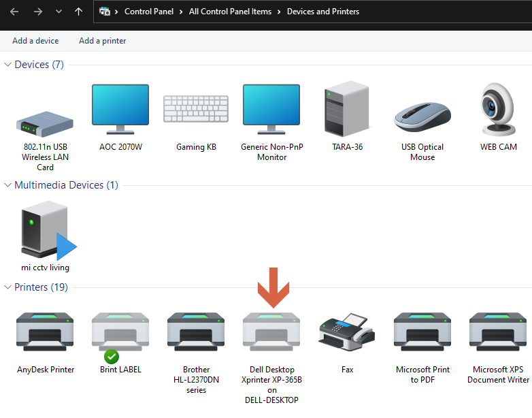Click the TARA-36 label text
The width and height of the screenshot is (532, 418).
tap(347, 147)
